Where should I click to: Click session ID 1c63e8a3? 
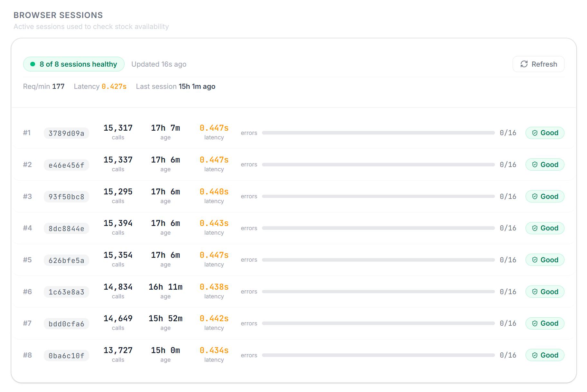66,292
